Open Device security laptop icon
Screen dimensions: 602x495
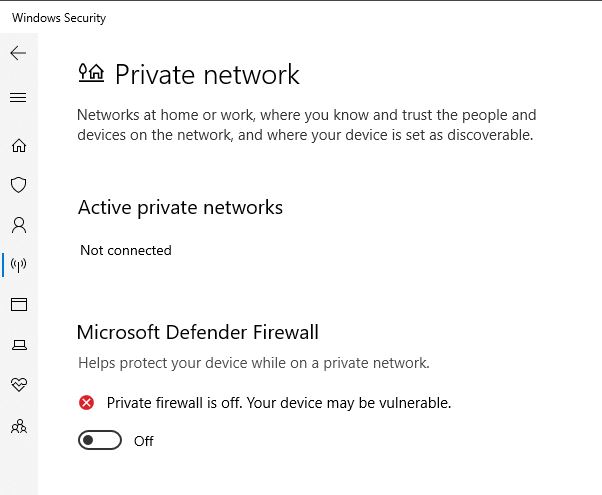[19, 345]
